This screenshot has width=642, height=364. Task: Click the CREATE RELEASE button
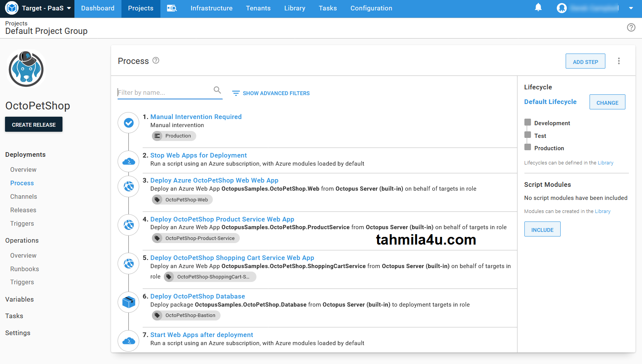click(34, 124)
